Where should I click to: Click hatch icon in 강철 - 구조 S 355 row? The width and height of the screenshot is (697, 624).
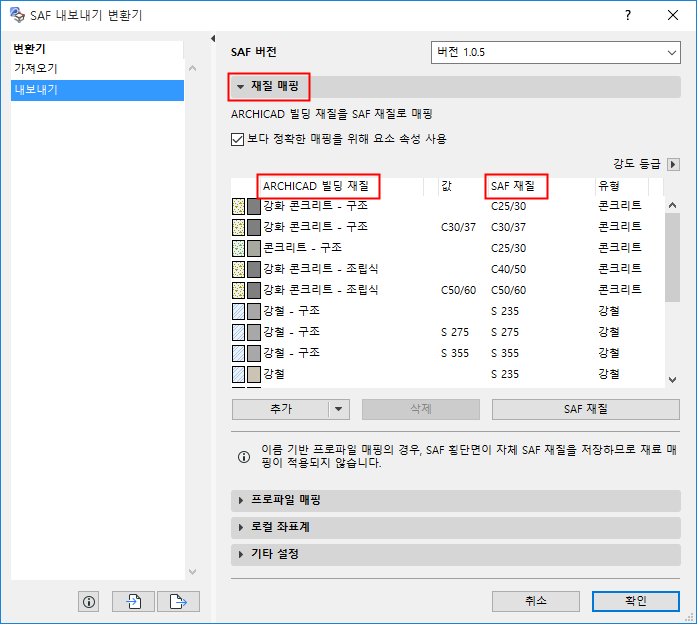coord(239,353)
